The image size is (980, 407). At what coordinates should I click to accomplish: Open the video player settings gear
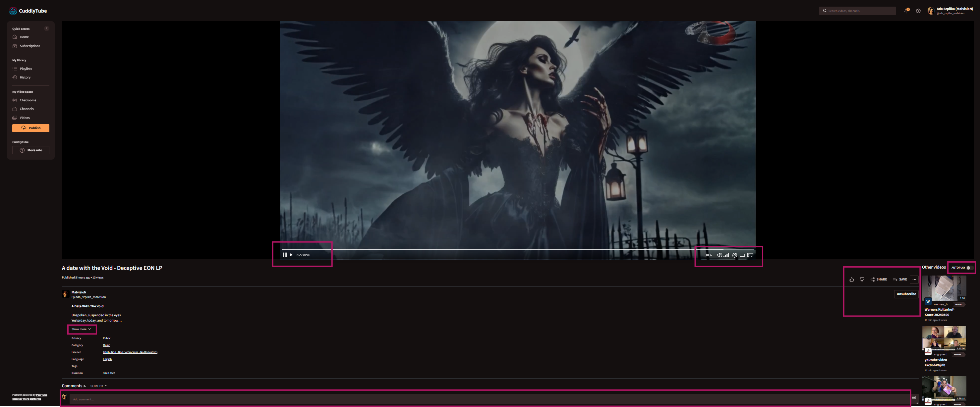coord(735,255)
